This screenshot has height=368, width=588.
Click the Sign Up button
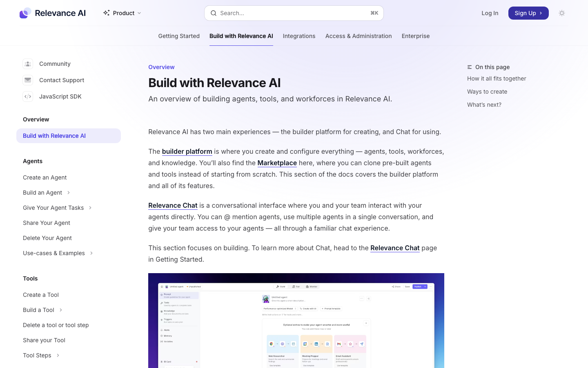(528, 13)
